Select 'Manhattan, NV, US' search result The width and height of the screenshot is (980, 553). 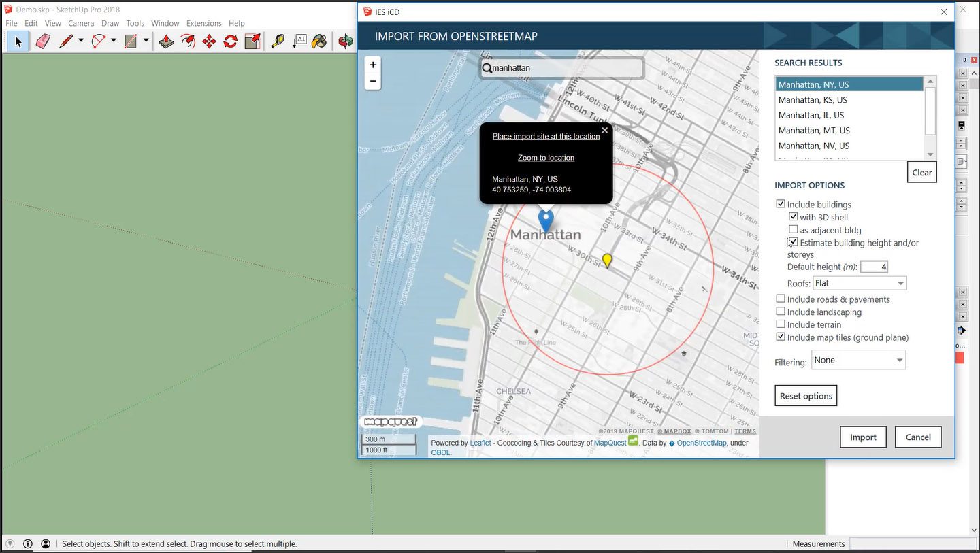[849, 146]
